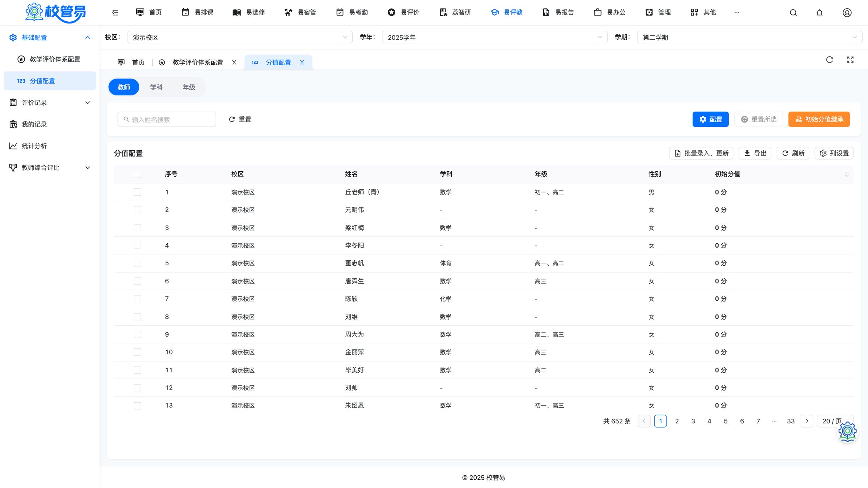Close the 分值配置 tab
Image resolution: width=868 pixels, height=488 pixels.
pos(302,63)
